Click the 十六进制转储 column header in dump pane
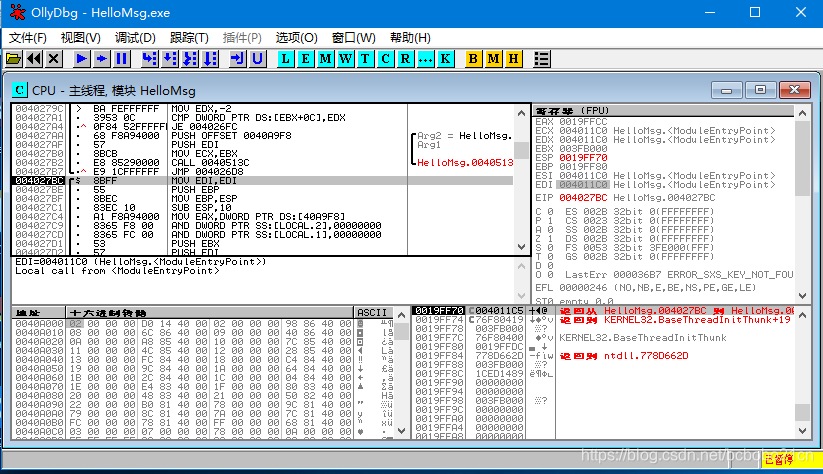 [209, 312]
